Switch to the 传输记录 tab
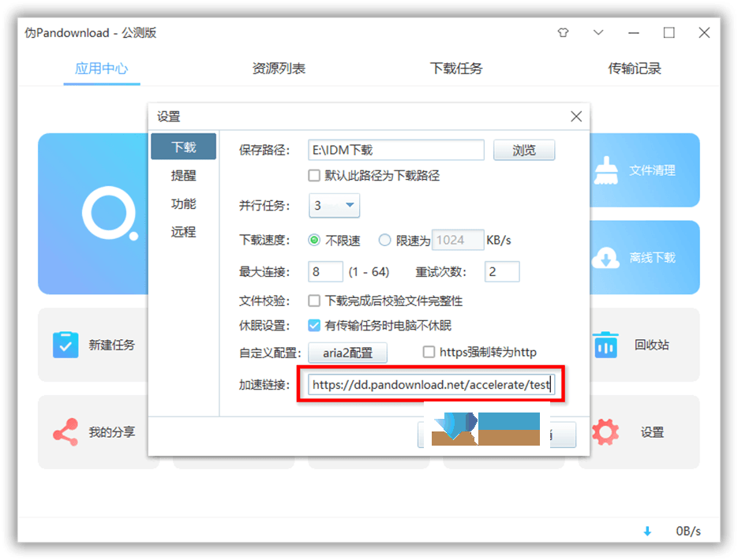 coord(635,69)
